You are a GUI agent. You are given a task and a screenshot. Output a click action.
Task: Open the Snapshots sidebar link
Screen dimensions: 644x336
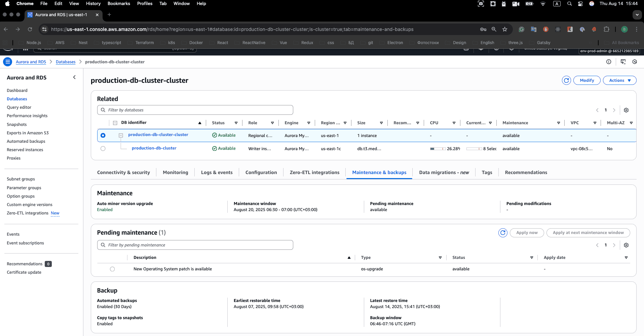coord(16,124)
